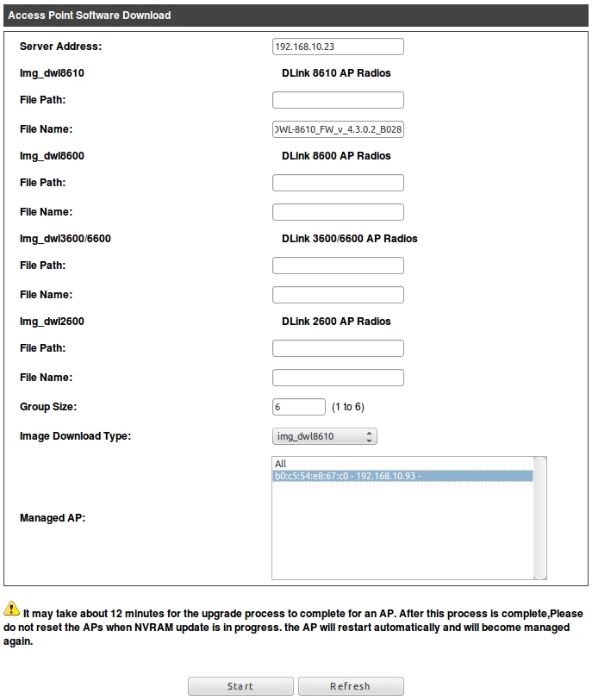
Task: Select "All" in the Managed AP list
Action: [x=281, y=464]
